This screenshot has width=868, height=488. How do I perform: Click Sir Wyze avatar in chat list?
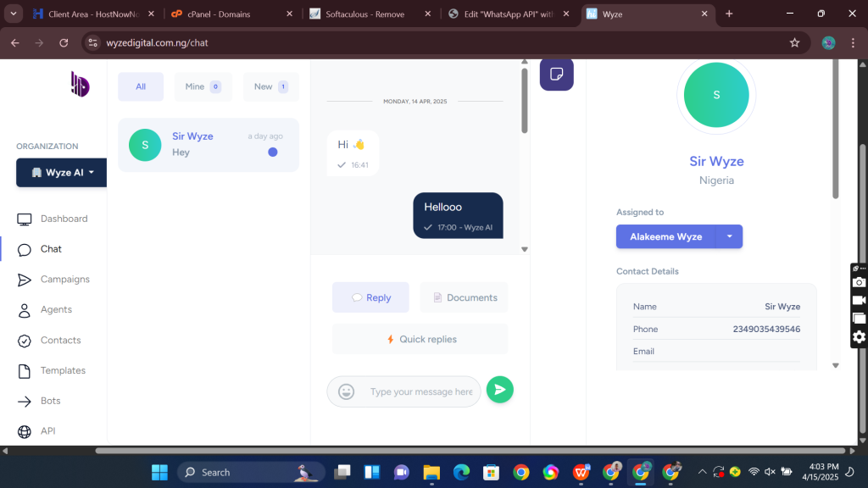coord(145,145)
